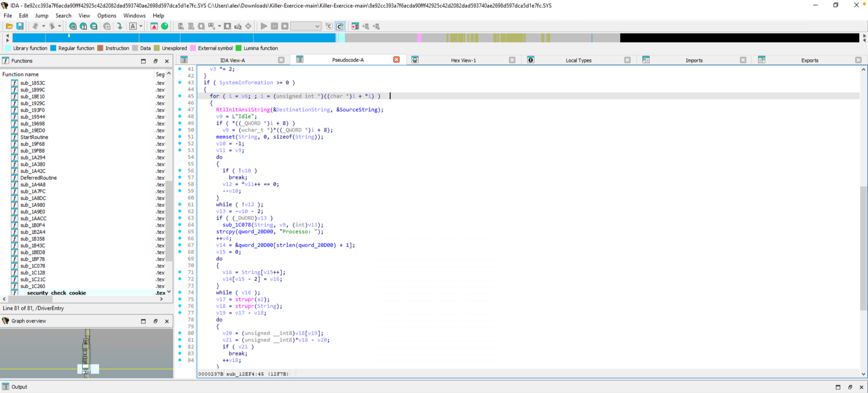Viewport: 868px width, 393px height.
Task: Click the IDA View-A tab icon
Action: tap(184, 60)
